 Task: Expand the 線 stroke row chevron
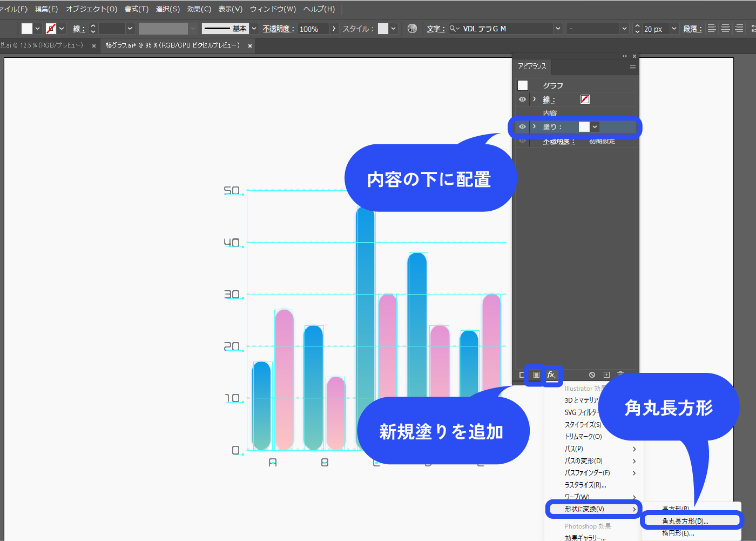535,99
